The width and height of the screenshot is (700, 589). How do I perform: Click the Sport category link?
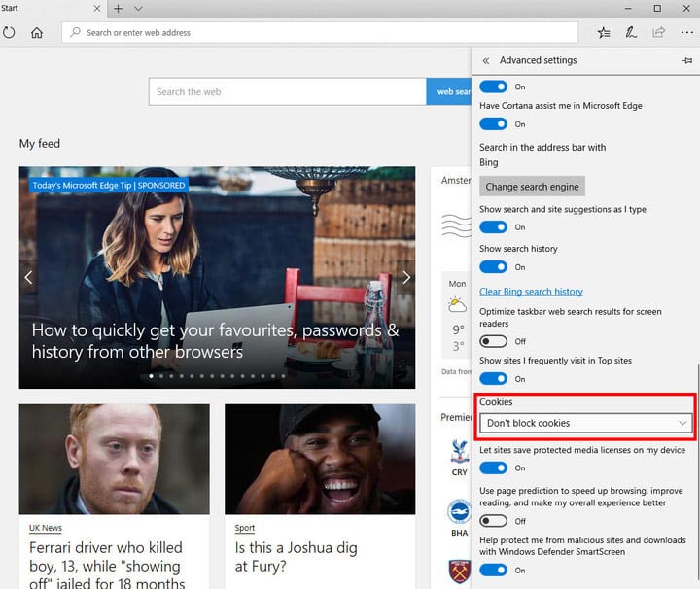click(x=245, y=528)
